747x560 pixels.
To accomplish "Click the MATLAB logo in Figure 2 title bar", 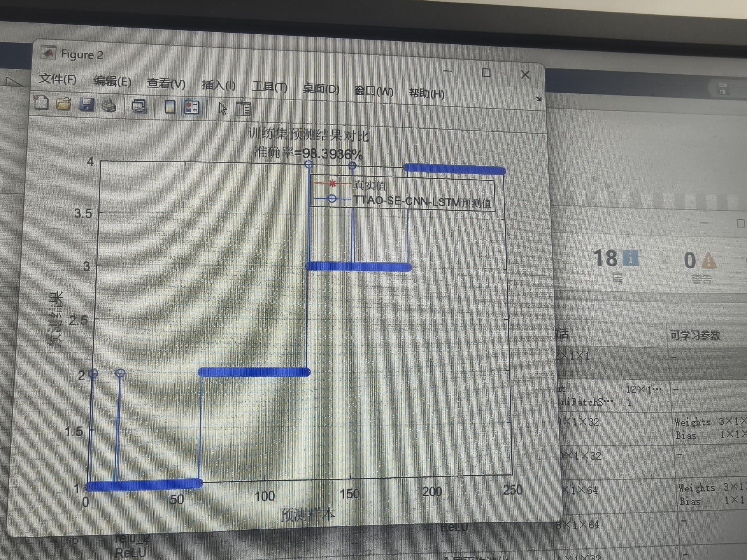I will coord(49,53).
